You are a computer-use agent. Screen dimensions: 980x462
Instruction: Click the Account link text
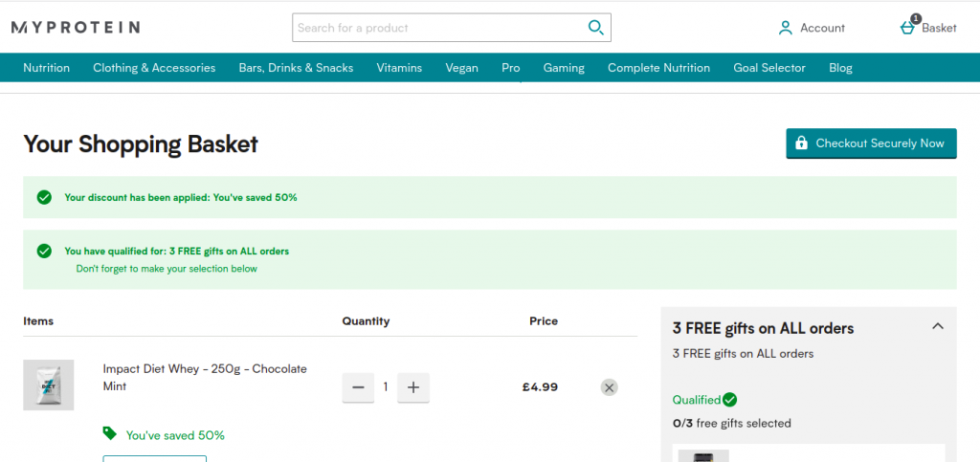tap(822, 28)
